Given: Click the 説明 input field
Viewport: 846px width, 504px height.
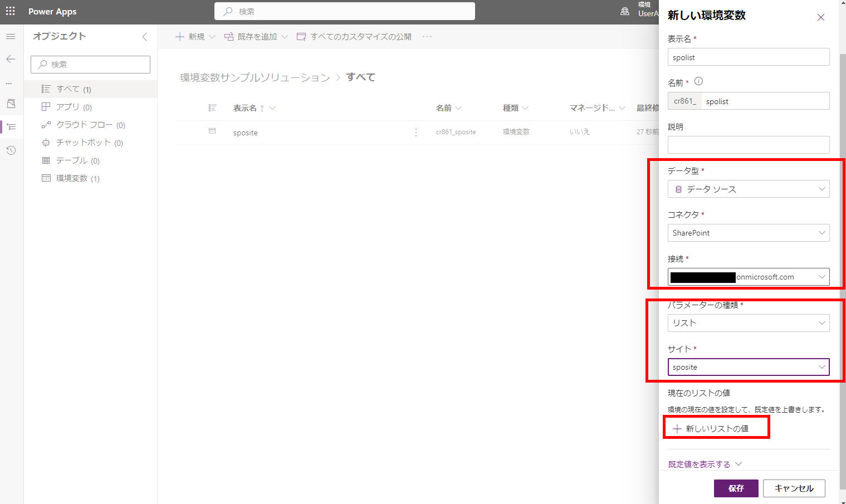Looking at the screenshot, I should (748, 145).
